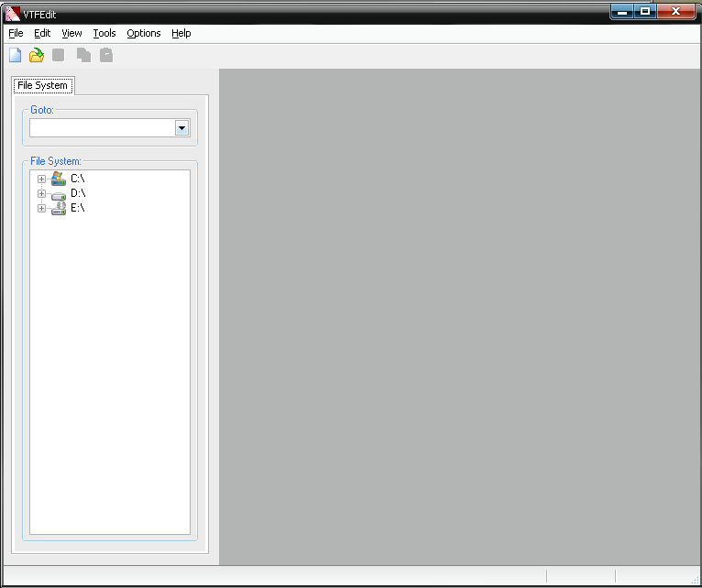Close the VTFEdit window
The height and width of the screenshot is (588, 702).
676,12
